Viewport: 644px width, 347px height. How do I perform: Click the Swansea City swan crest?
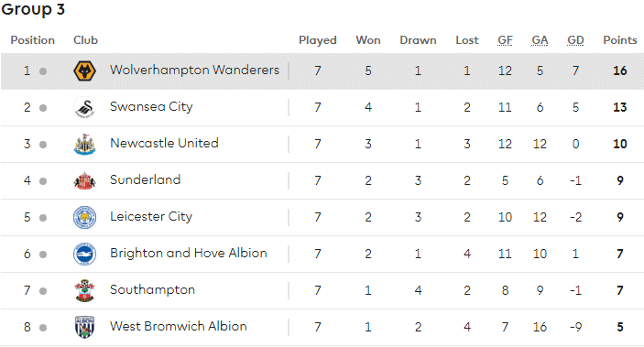pos(84,108)
